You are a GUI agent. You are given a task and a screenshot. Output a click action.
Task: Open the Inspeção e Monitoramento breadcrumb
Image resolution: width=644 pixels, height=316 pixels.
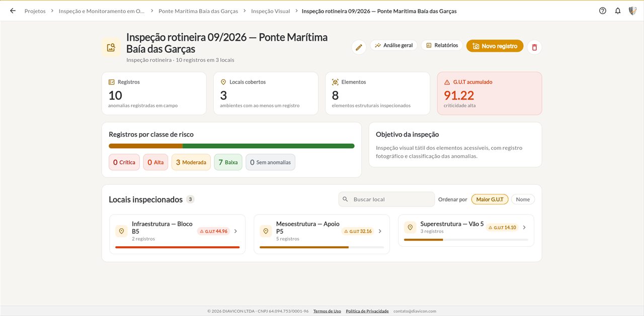[102, 11]
